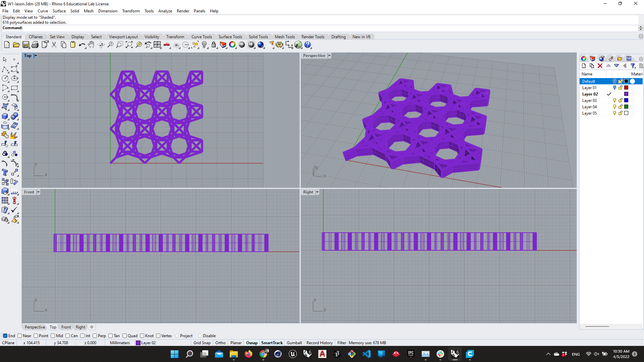Enable the Mid osnap checkbox
The width and height of the screenshot is (644, 362).
[53, 336]
